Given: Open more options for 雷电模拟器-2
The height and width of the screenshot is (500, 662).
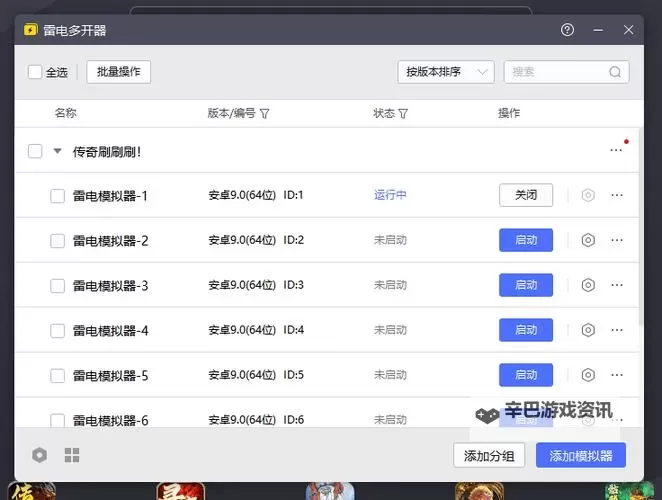Looking at the screenshot, I should pyautogui.click(x=617, y=240).
